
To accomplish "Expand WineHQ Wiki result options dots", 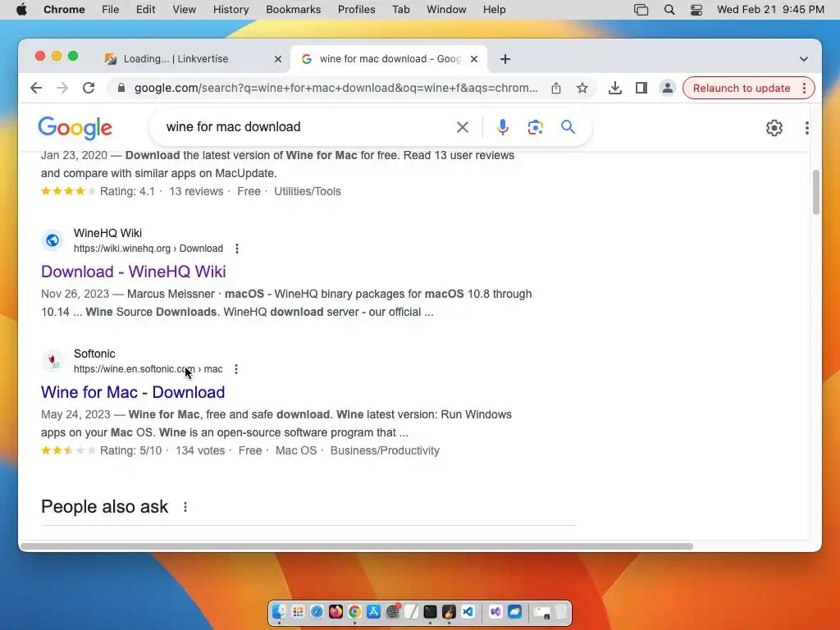I will point(237,249).
